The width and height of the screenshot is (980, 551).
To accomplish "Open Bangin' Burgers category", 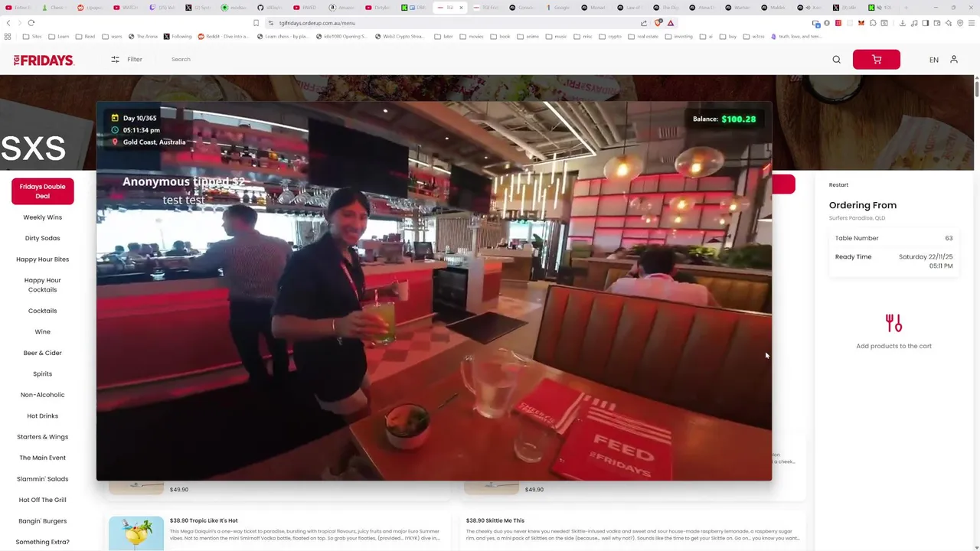I will click(43, 521).
